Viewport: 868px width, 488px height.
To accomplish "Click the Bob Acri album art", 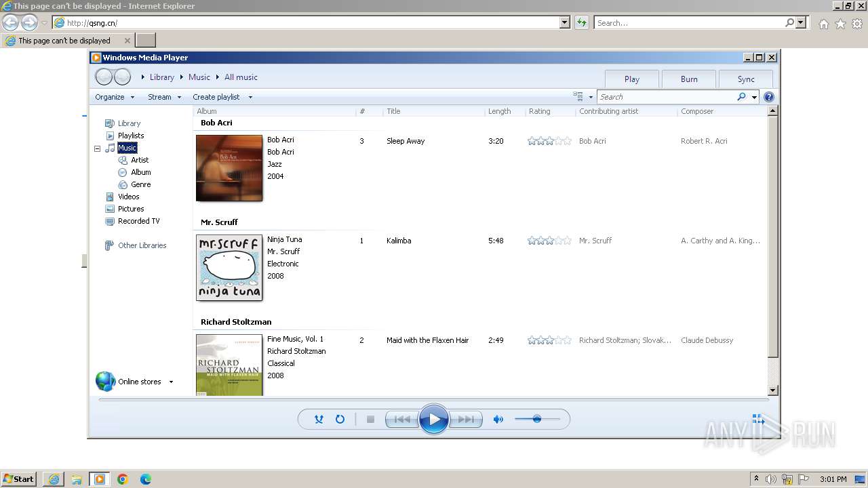I will [x=229, y=168].
